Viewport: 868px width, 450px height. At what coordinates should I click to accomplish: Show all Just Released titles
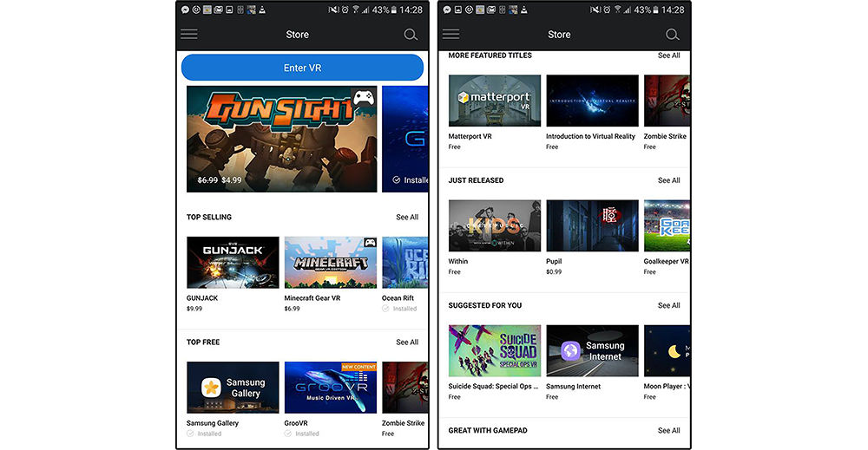(668, 180)
